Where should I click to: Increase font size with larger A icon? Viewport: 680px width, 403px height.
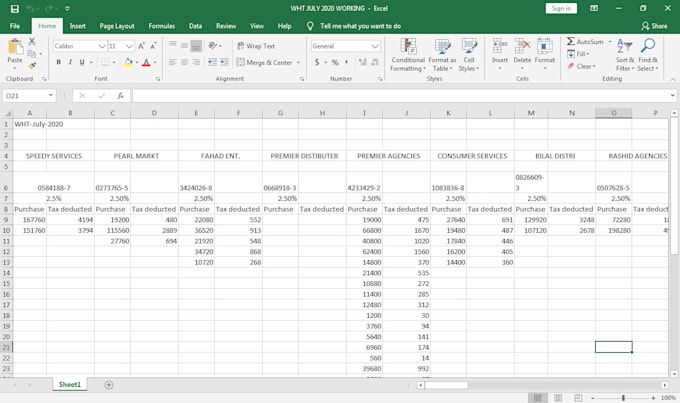pos(141,46)
